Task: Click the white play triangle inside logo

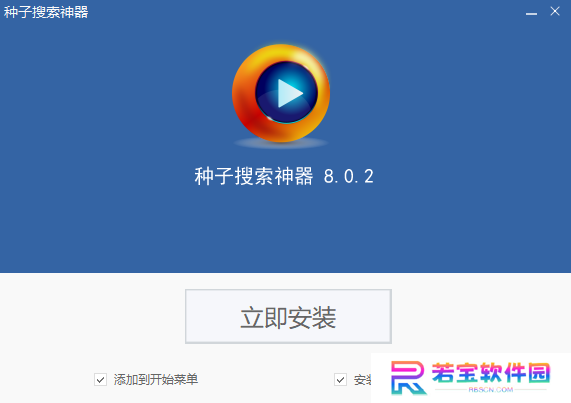Action: coord(290,94)
